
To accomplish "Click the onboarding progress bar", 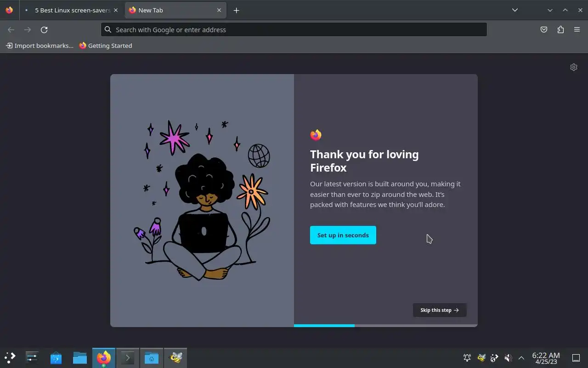I will coord(386,325).
